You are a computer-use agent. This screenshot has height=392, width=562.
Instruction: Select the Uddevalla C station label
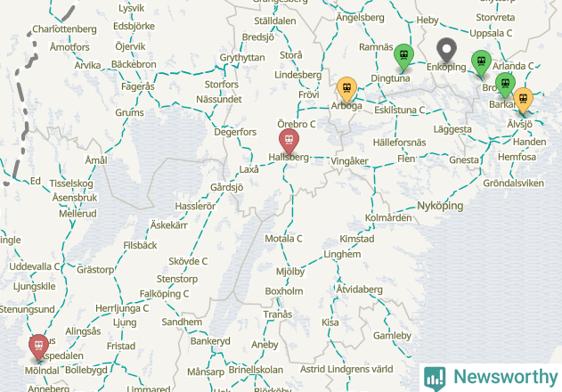[x=35, y=266]
